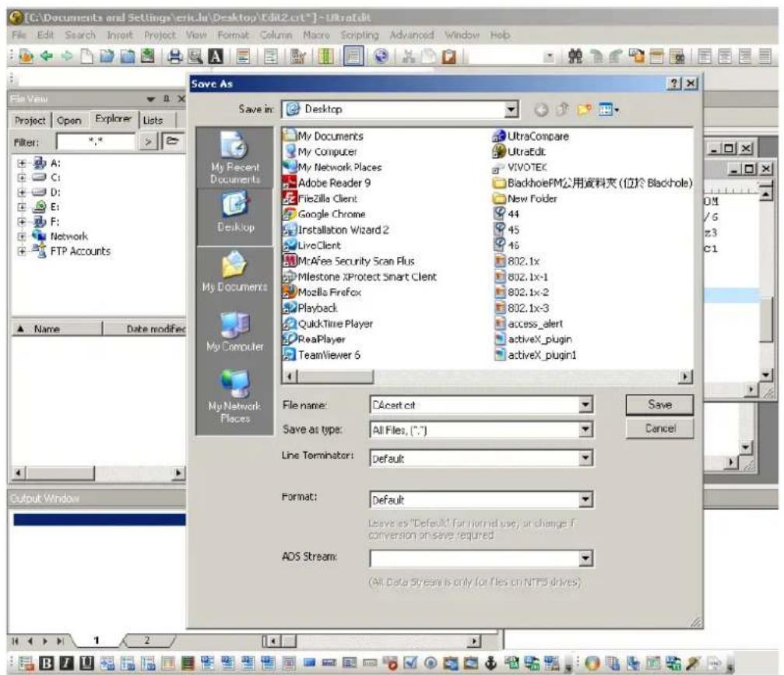Image resolution: width=784 pixels, height=675 pixels.
Task: Select the activeX_plugin1 file
Action: click(x=536, y=355)
